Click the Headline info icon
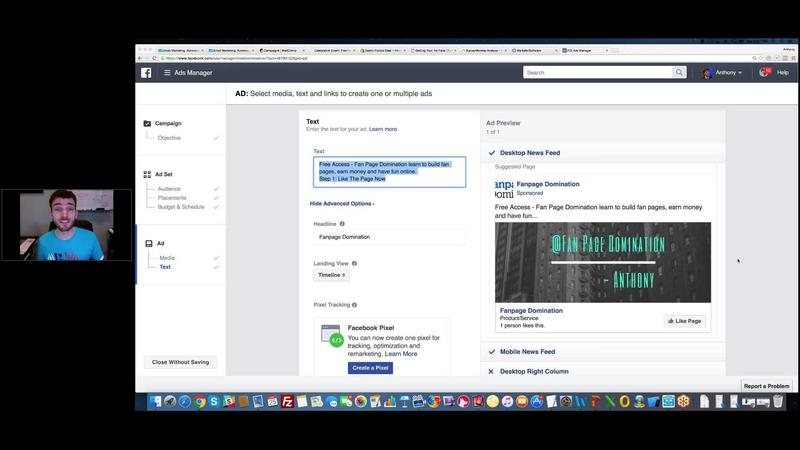Image resolution: width=800 pixels, height=450 pixels. tap(342, 223)
